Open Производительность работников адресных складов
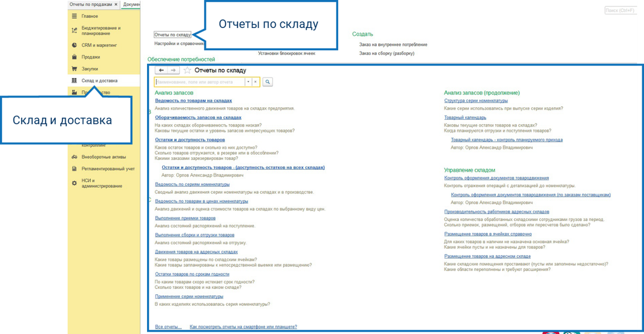The width and height of the screenshot is (644, 334). (496, 212)
